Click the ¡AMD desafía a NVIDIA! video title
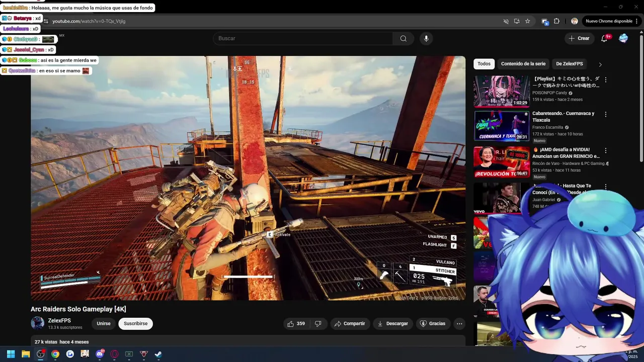The width and height of the screenshot is (644, 362). [x=566, y=153]
